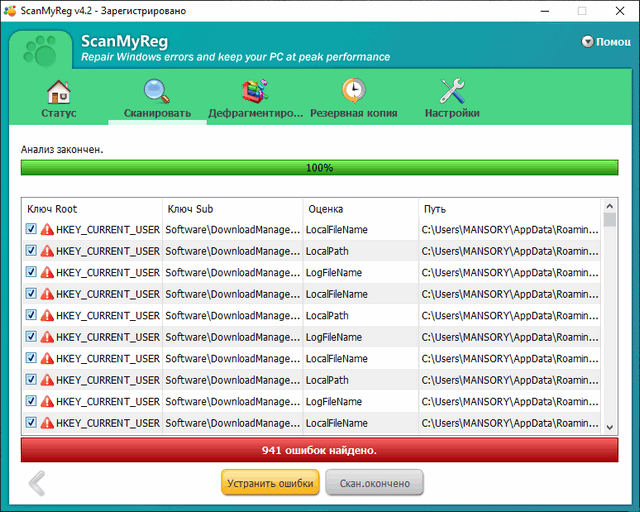
Task: Switch to the Статус tab label
Action: pos(59,113)
